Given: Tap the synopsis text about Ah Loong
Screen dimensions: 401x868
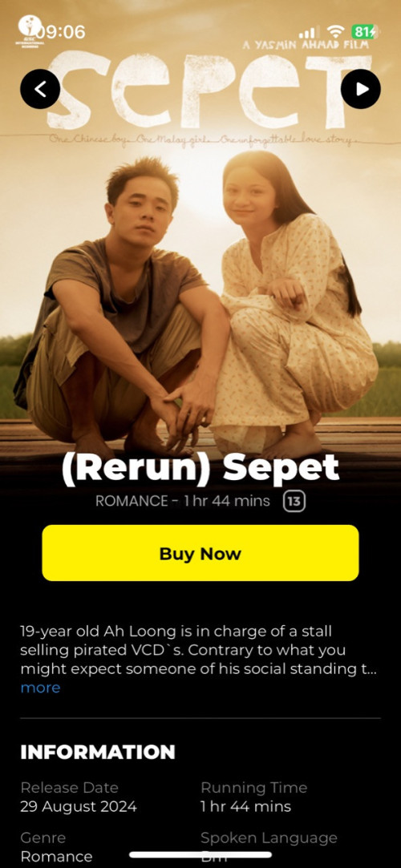Looking at the screenshot, I should pyautogui.click(x=198, y=651).
